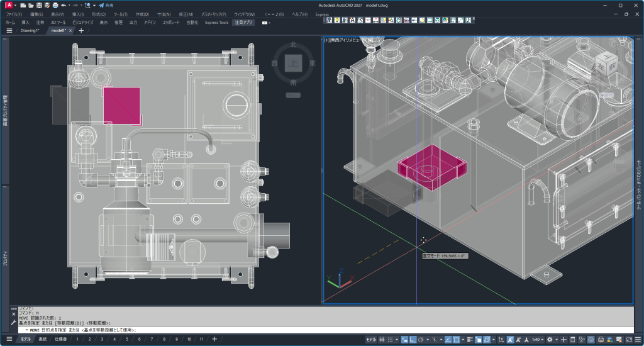Click the workspace switching gear icon
Viewport: 644px width, 346px height.
[x=549, y=340]
